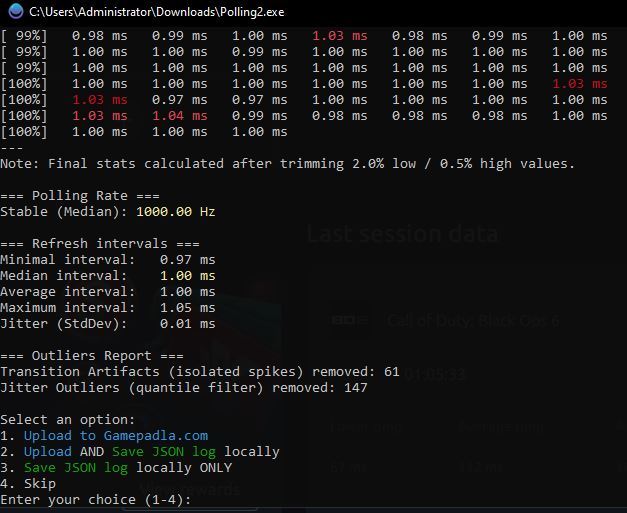Click the 'Median interval: 1.00 ms' line
This screenshot has width=627, height=513.
click(x=108, y=275)
